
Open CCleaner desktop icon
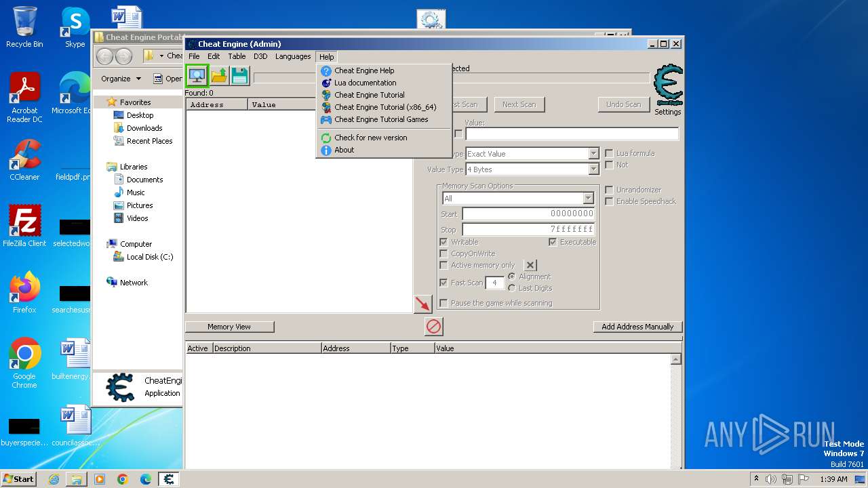coord(24,160)
